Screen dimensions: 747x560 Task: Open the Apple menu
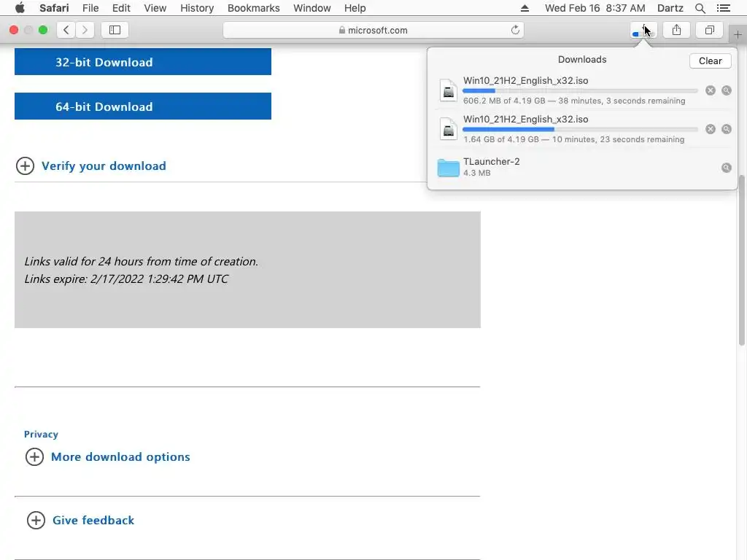tap(20, 8)
